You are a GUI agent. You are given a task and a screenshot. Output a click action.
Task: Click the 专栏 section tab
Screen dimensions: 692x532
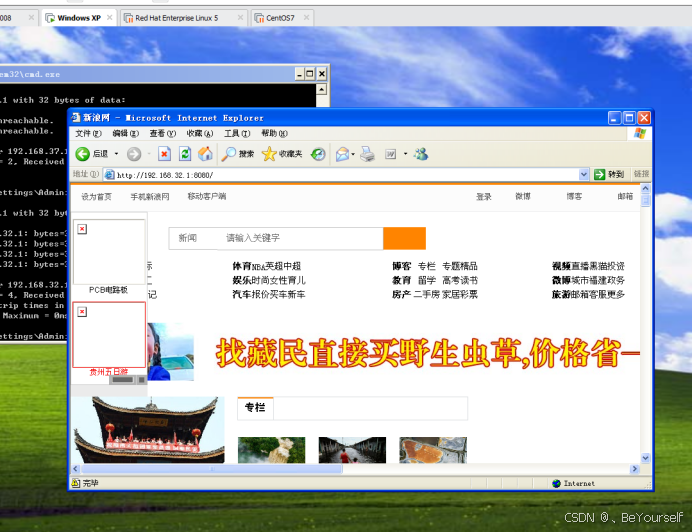click(255, 408)
